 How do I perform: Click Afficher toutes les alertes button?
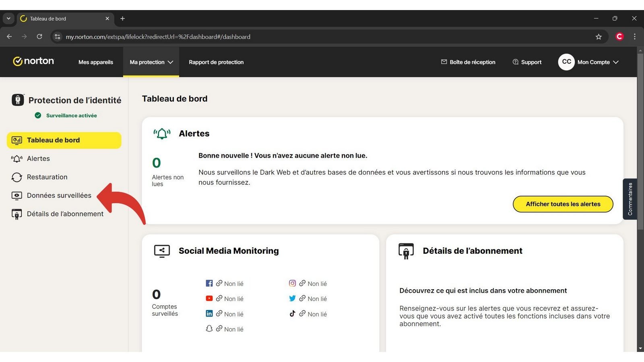[x=563, y=204]
